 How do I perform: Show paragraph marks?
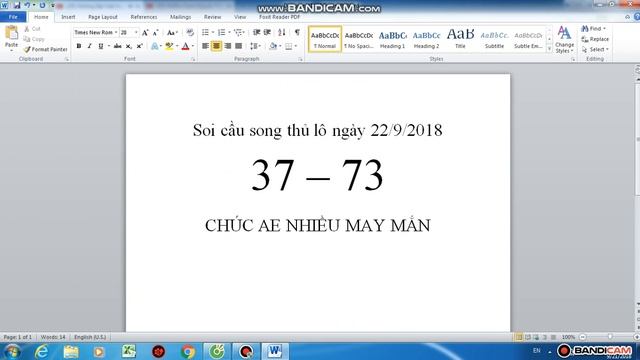point(297,32)
